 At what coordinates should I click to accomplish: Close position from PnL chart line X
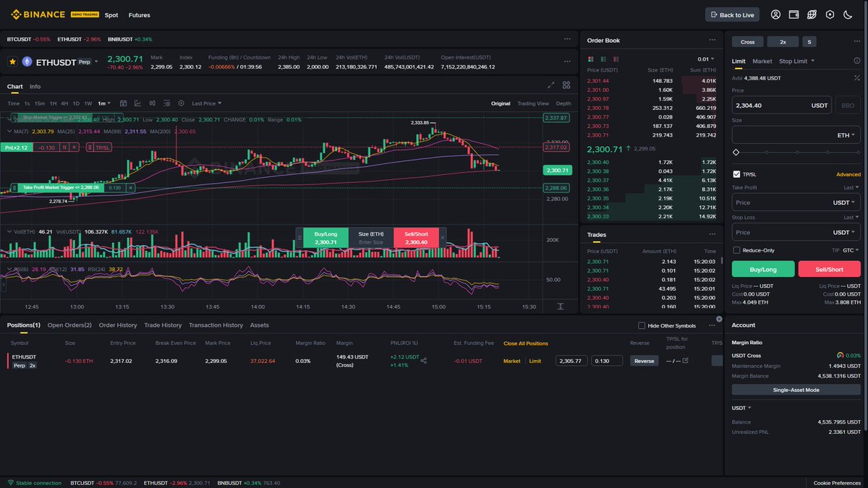coord(74,147)
